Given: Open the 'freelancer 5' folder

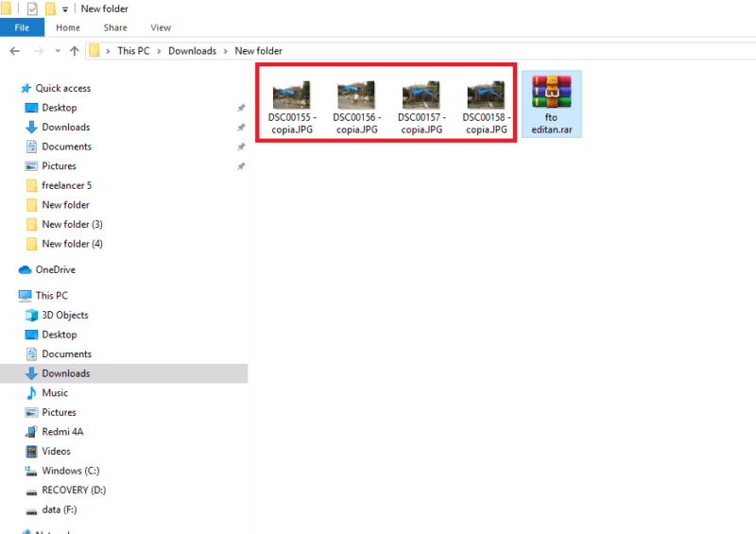Looking at the screenshot, I should pos(66,185).
